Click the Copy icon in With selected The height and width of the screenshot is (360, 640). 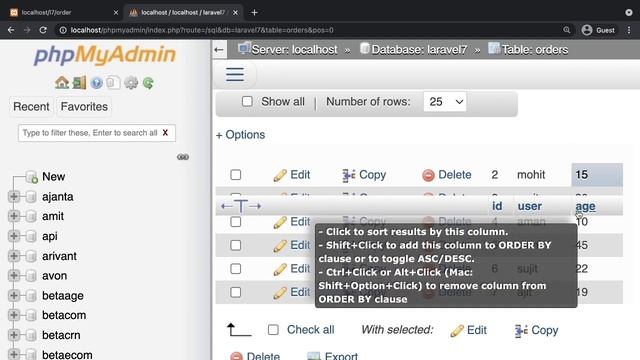(x=521, y=330)
